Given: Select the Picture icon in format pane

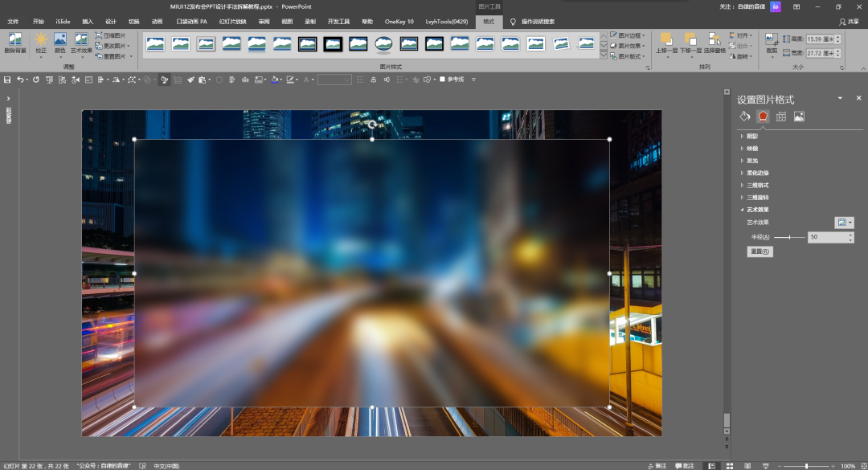Looking at the screenshot, I should (x=799, y=116).
